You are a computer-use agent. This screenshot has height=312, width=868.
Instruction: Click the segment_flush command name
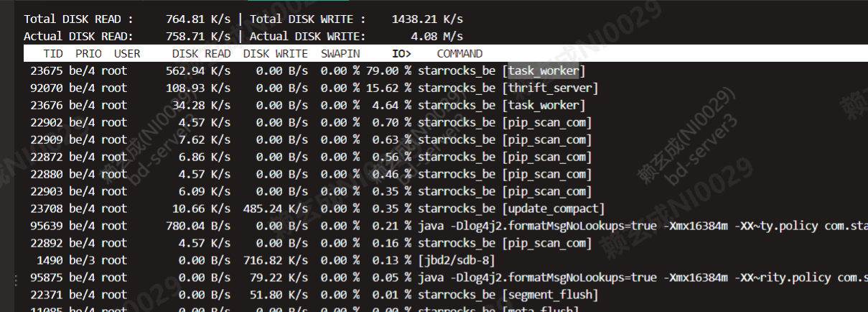click(x=550, y=295)
